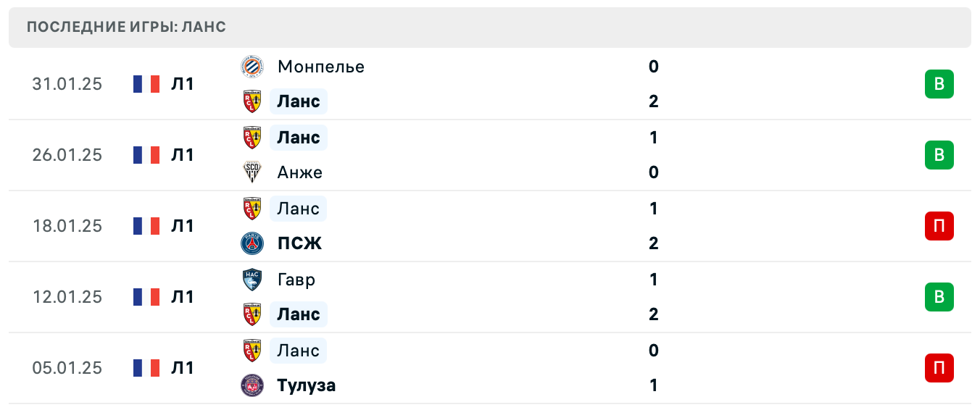This screenshot has width=980, height=410.
Task: Click the "Последние игры: Ланс" header
Action: pos(126,28)
